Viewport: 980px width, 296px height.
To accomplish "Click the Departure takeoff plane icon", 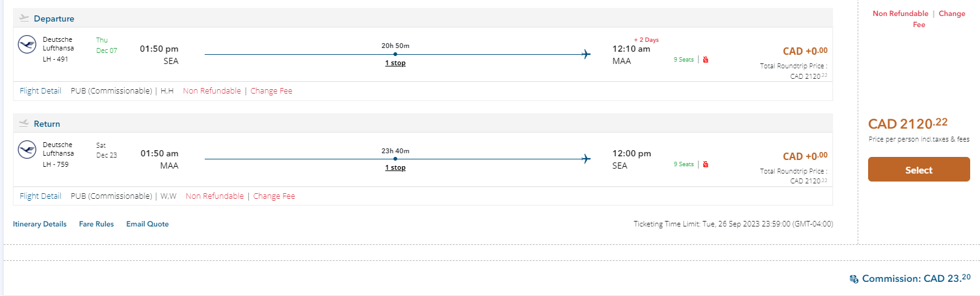I will (x=24, y=18).
